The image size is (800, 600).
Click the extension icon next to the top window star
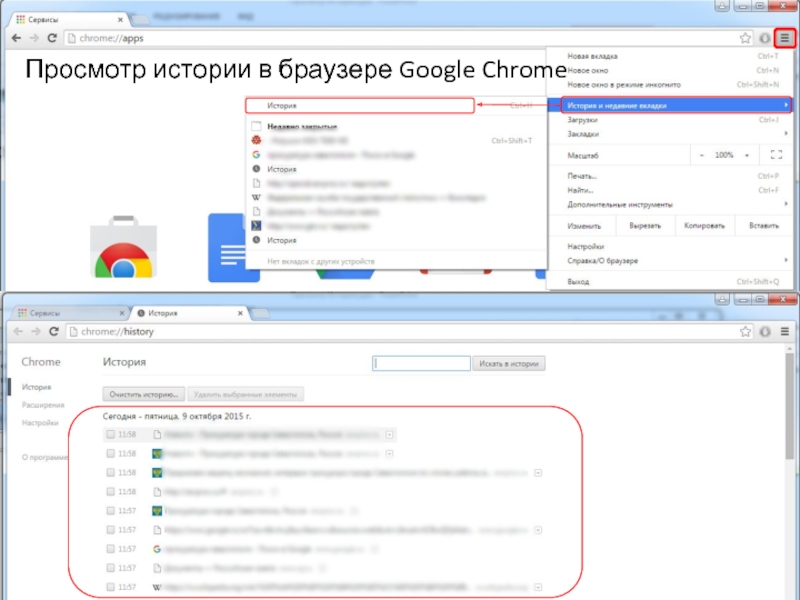[x=764, y=38]
